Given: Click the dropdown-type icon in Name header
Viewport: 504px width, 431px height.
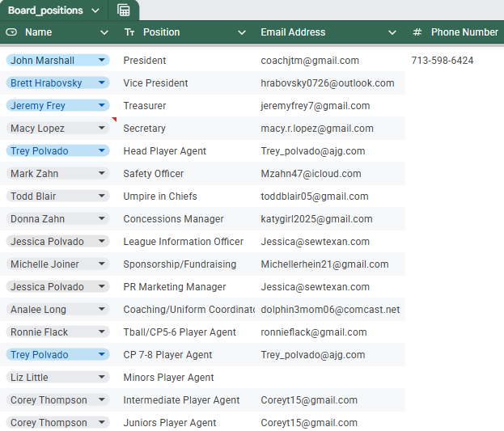Looking at the screenshot, I should (11, 32).
